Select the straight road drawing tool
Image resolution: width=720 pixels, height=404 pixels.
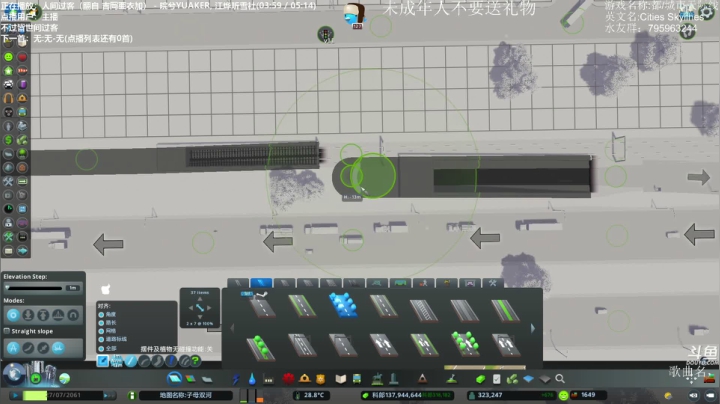pos(130,361)
